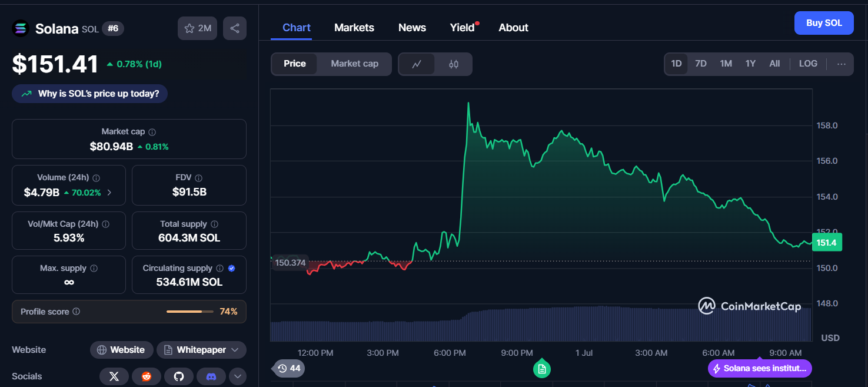Screen dimensions: 868x387
Task: Click the $91.5B FDV value
Action: coord(189,192)
